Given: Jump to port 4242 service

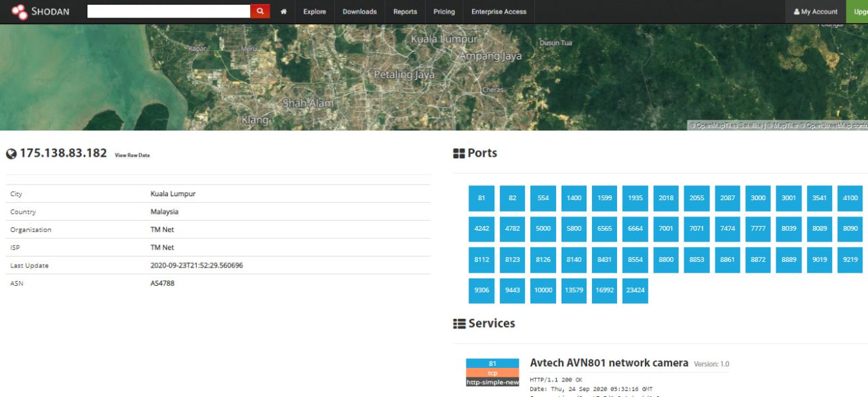Looking at the screenshot, I should click(x=481, y=229).
